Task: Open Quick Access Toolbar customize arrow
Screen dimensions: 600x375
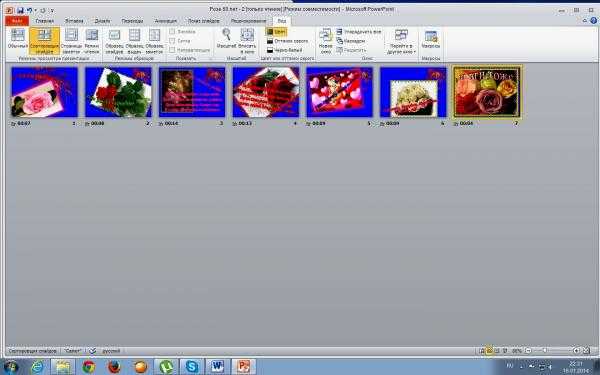Action: 52,10
